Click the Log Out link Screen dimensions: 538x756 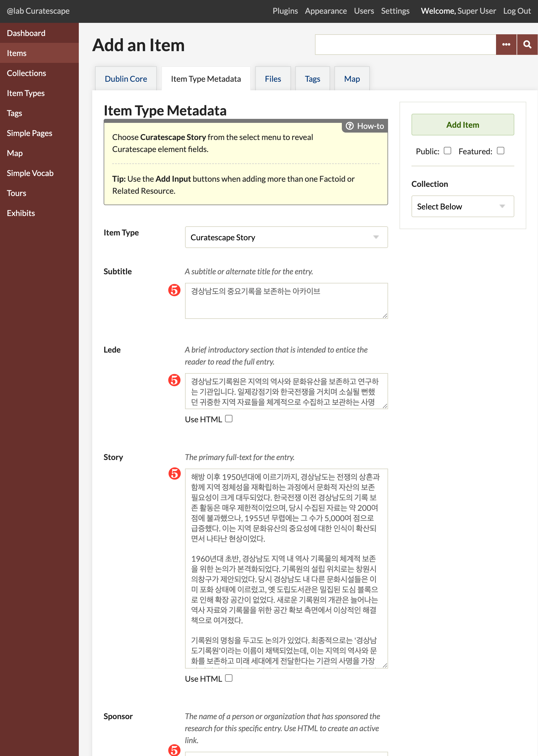click(x=517, y=11)
